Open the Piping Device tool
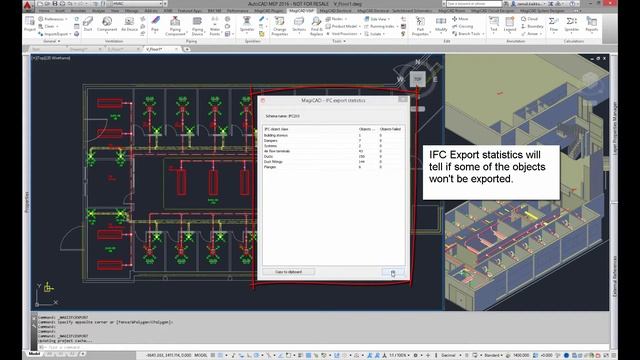640x360 pixels. point(197,25)
